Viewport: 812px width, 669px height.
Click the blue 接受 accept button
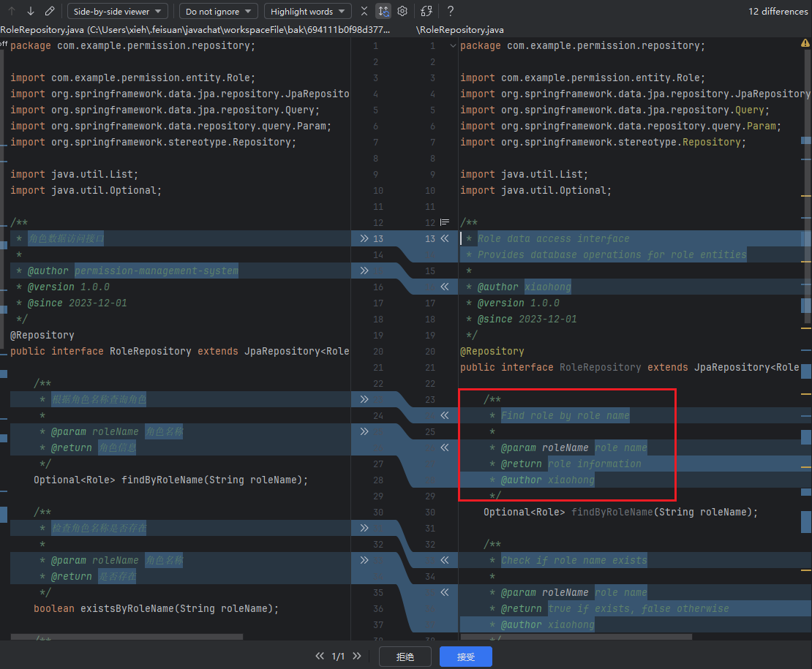tap(465, 657)
